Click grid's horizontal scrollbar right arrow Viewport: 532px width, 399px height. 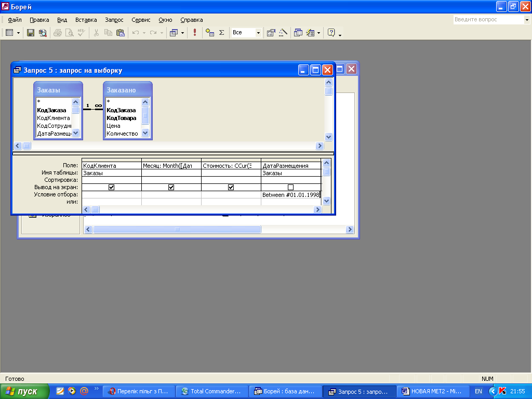click(x=317, y=210)
